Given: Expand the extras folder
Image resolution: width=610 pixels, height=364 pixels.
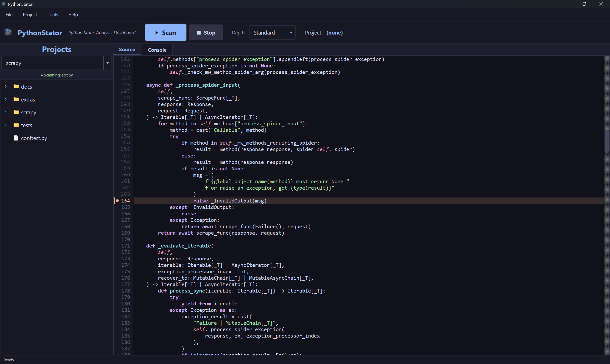Looking at the screenshot, I should click(x=6, y=99).
